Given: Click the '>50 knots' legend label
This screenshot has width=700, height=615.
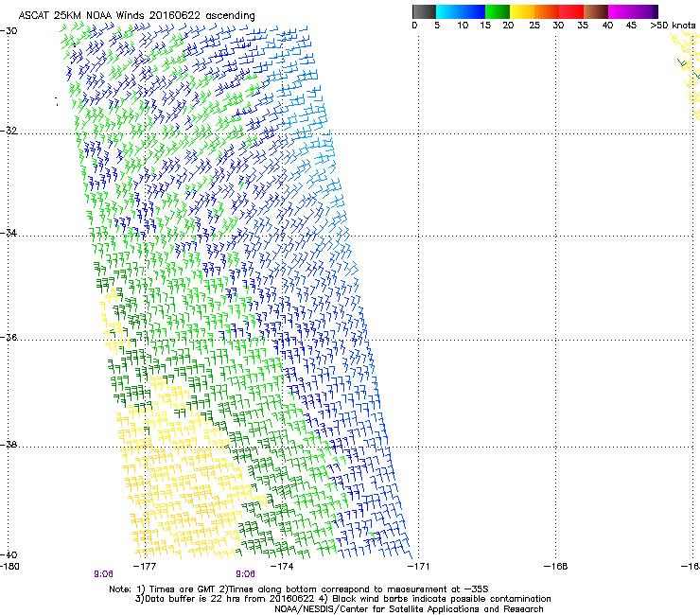Looking at the screenshot, I should [673, 26].
